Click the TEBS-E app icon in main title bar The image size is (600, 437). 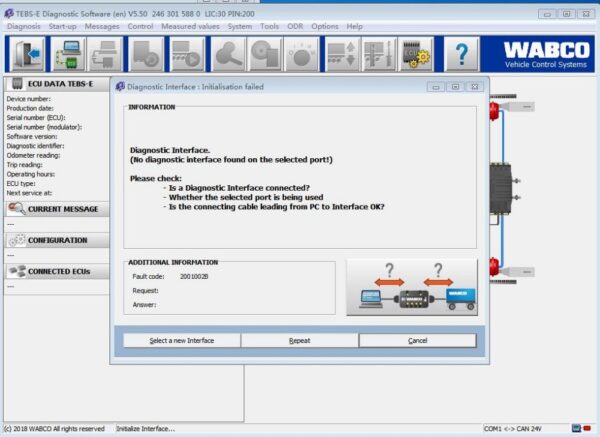[x=9, y=14]
